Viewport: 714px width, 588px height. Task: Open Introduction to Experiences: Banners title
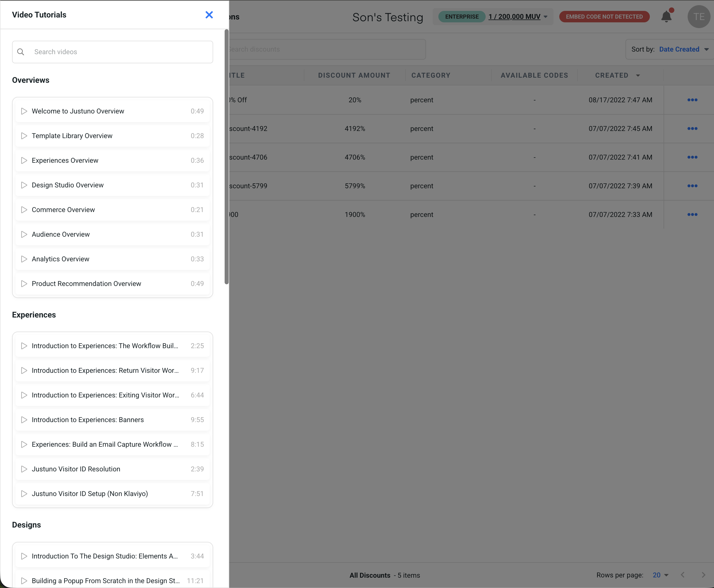[x=88, y=420]
